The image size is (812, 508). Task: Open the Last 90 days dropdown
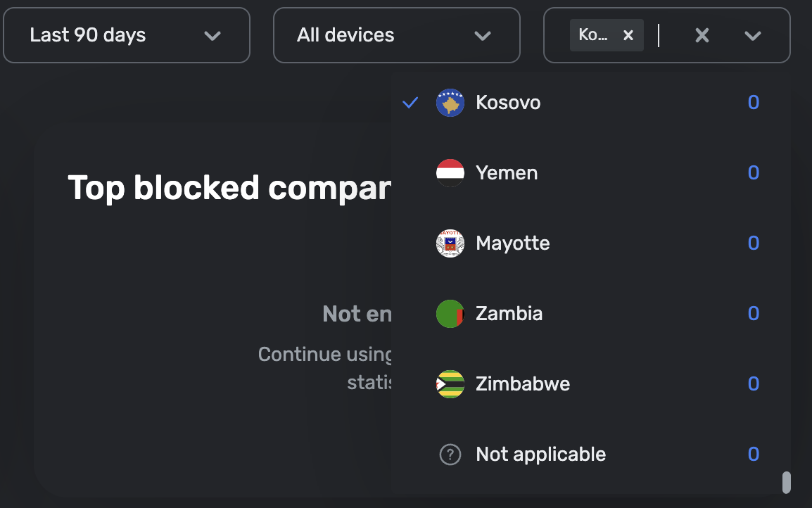127,35
